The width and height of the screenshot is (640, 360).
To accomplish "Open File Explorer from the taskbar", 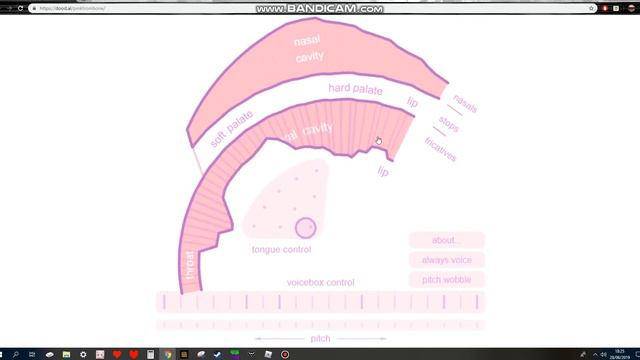I will (67, 354).
